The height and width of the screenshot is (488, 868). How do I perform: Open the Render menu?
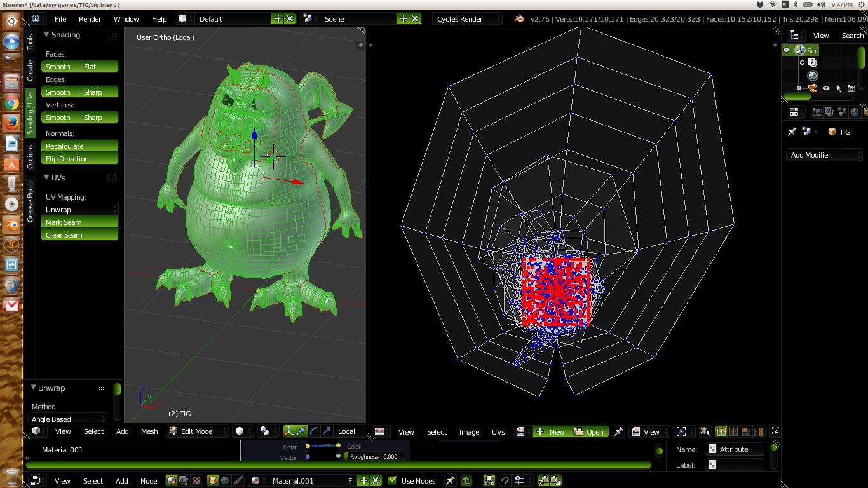(x=90, y=18)
